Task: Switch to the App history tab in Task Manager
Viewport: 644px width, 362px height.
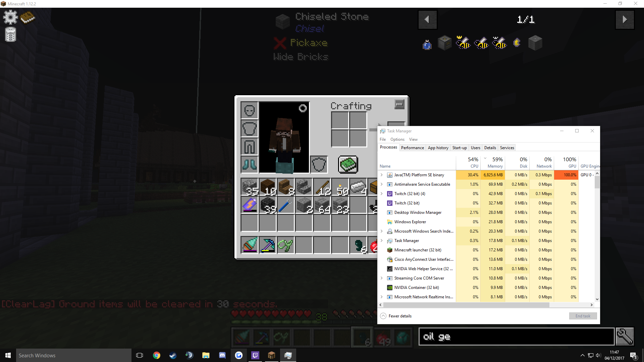Action: 438,147
